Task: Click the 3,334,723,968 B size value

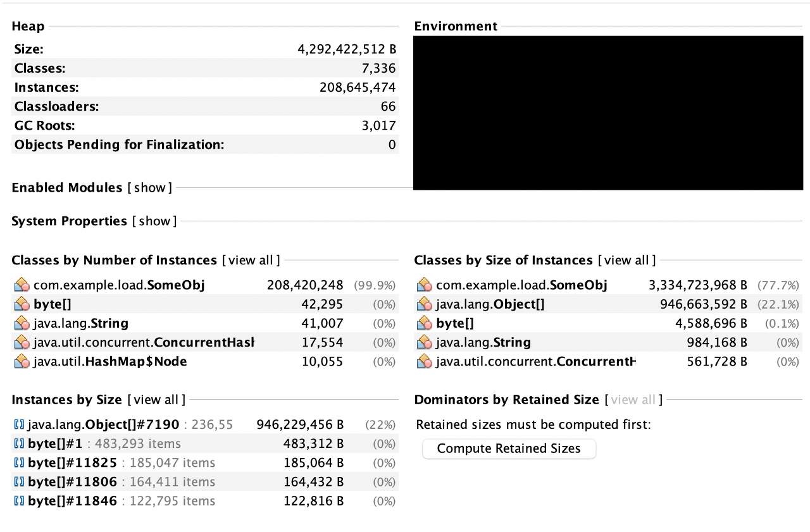Action: pyautogui.click(x=698, y=285)
